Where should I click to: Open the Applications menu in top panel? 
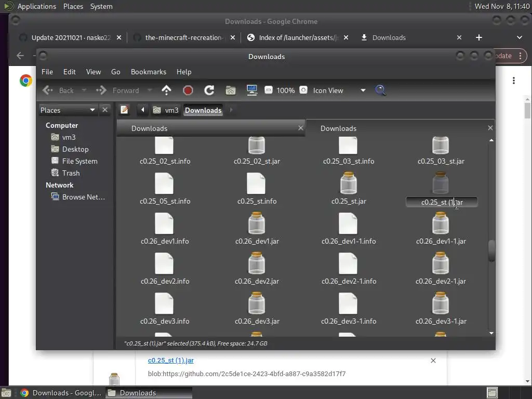coord(36,6)
